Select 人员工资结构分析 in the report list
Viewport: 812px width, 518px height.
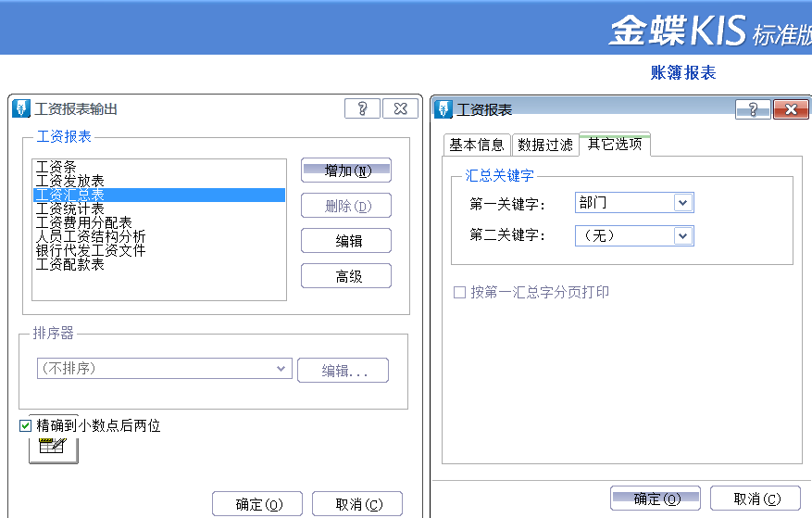tap(159, 237)
